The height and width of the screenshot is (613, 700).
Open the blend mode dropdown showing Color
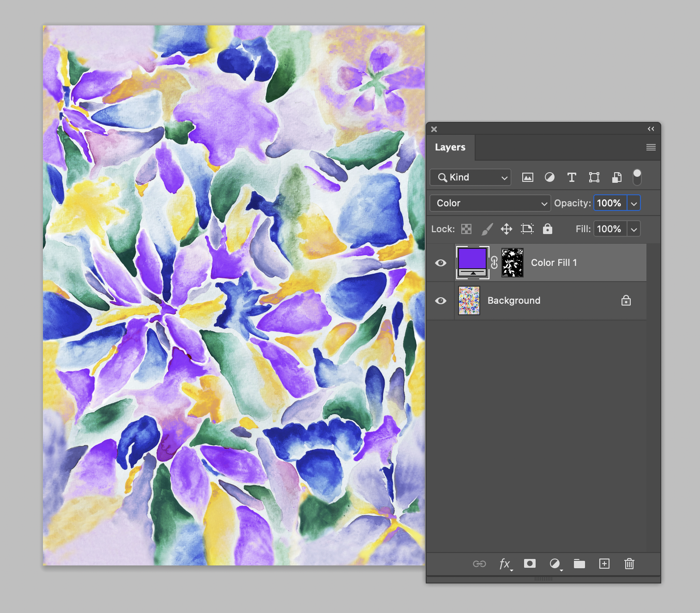[x=489, y=203]
